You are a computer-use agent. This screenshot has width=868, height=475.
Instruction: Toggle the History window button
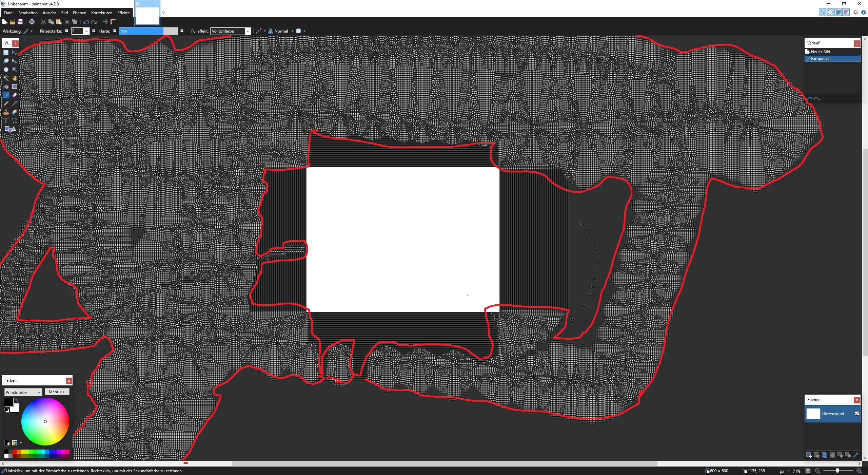[x=830, y=12]
